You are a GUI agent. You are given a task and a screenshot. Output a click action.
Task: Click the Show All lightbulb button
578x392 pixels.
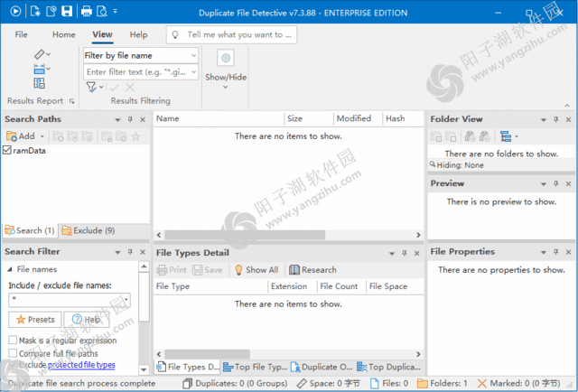tap(256, 270)
